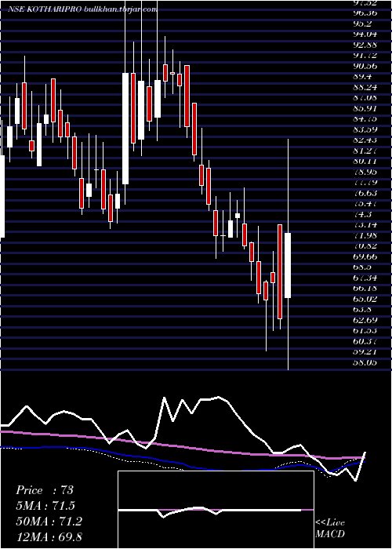Viewport: 392px width, 549px height.
Task: Click the 75.47 price axis label
Action: click(365, 203)
